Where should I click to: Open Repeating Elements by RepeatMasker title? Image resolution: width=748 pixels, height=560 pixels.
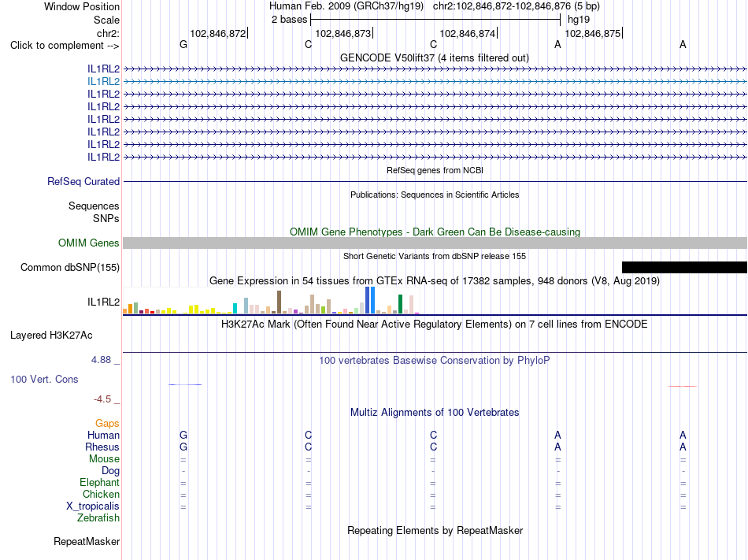[x=435, y=531]
